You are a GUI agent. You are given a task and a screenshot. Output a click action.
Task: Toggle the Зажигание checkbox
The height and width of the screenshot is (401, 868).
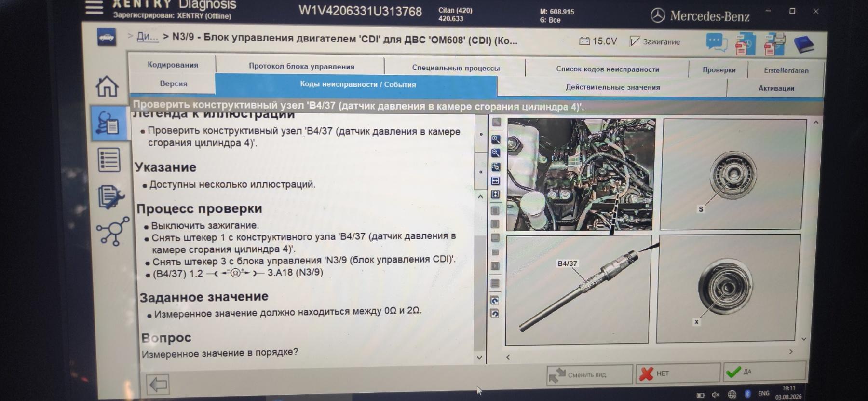point(635,41)
